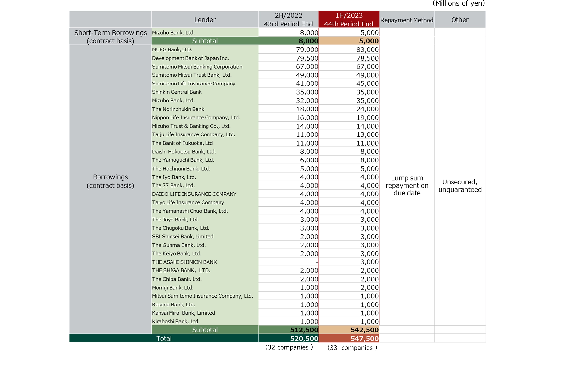This screenshot has height=366, width=588.
Task: Select Kiraboshi Bank, Ltd. row
Action: coord(265,321)
